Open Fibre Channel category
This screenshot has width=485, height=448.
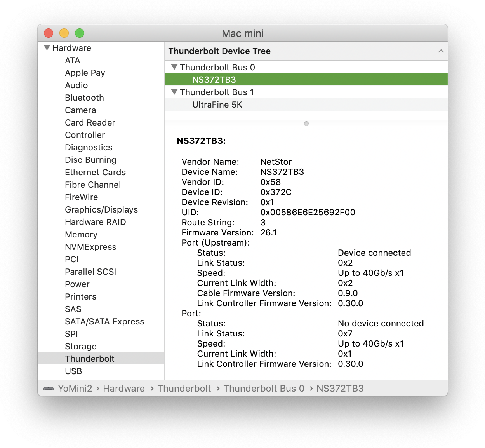93,185
